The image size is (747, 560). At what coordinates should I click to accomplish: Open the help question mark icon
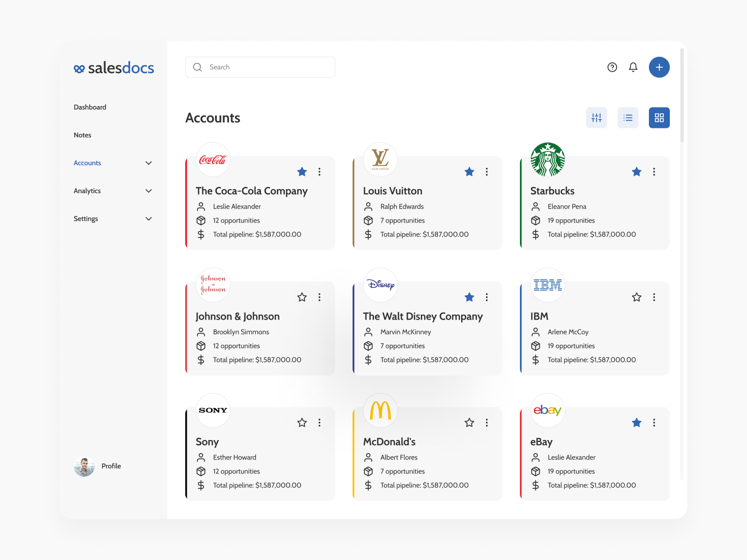[x=613, y=67]
